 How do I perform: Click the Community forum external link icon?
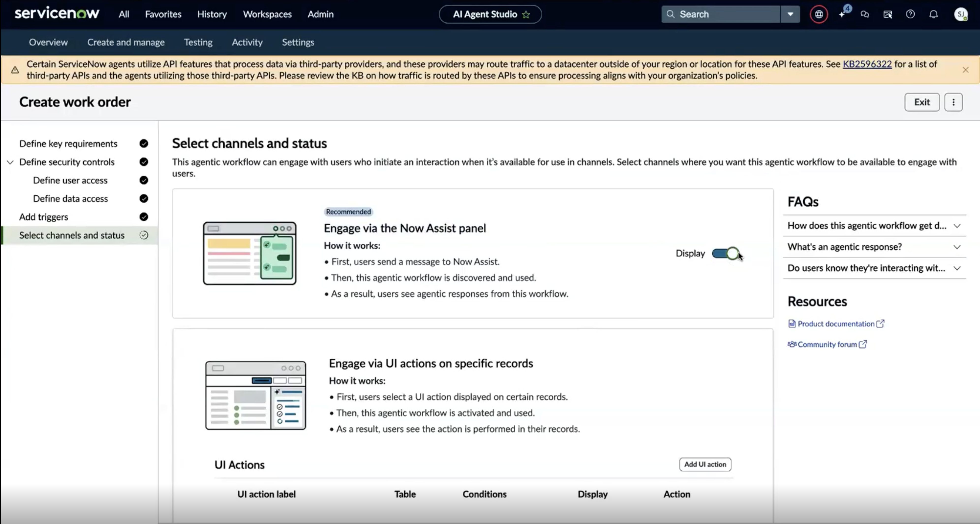863,344
